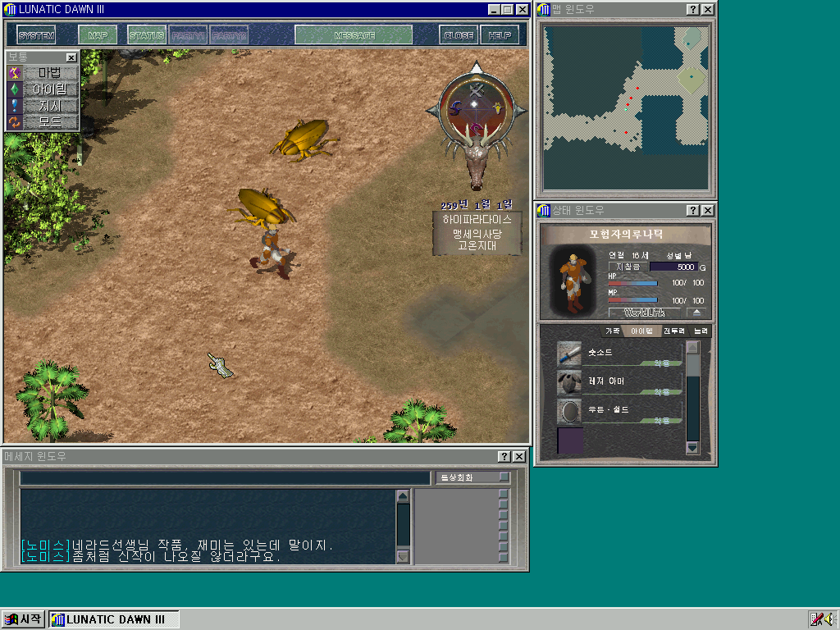Open the 아이템 tab in status window
Screen dimensions: 840x630
coord(641,331)
